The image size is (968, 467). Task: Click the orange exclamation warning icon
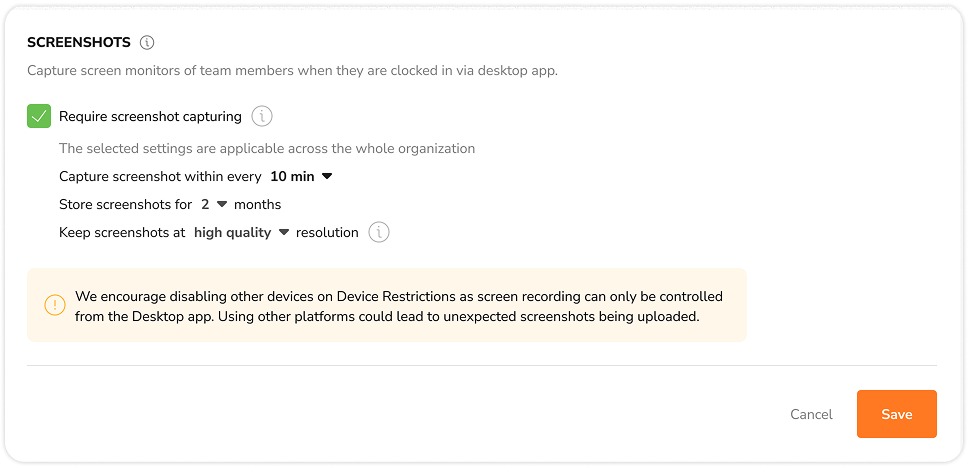tap(55, 305)
